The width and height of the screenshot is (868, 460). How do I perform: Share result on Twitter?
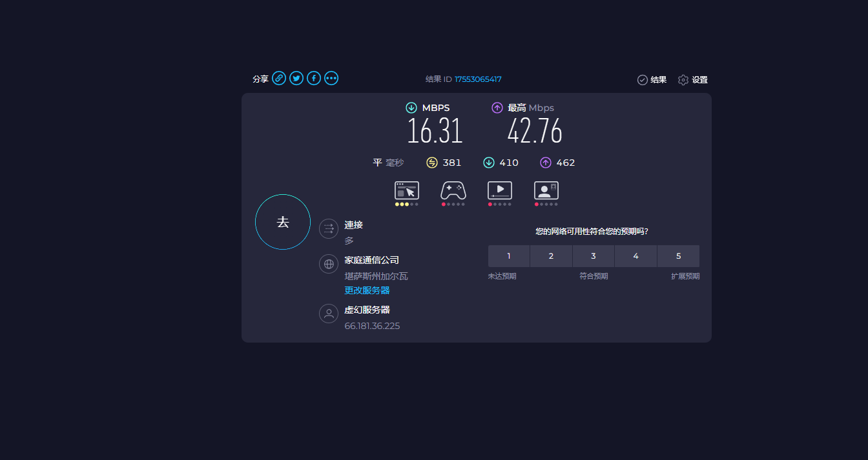point(296,78)
